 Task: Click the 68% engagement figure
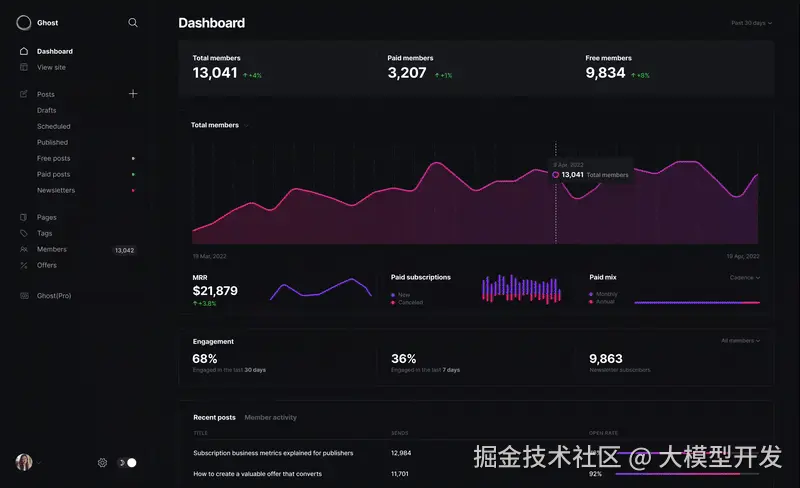click(x=205, y=359)
